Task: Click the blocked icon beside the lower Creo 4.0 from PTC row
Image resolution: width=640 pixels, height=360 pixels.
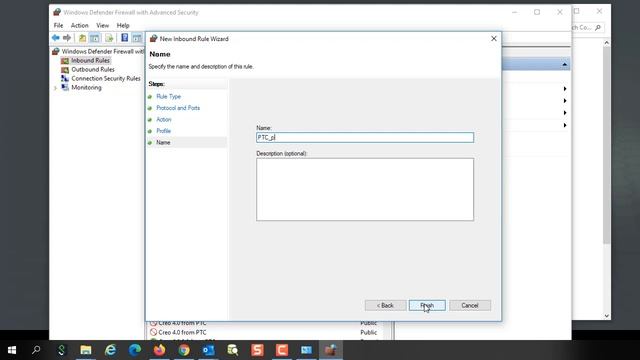Action: point(153,332)
